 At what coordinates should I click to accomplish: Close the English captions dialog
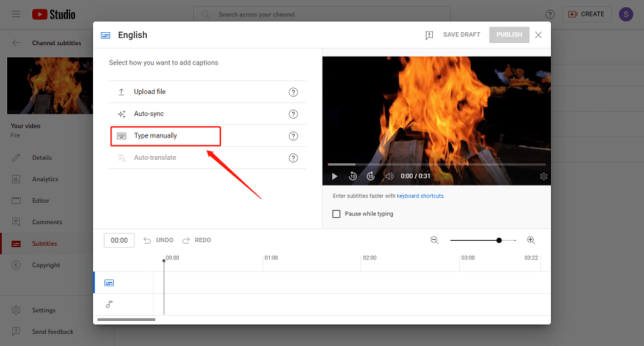point(538,35)
